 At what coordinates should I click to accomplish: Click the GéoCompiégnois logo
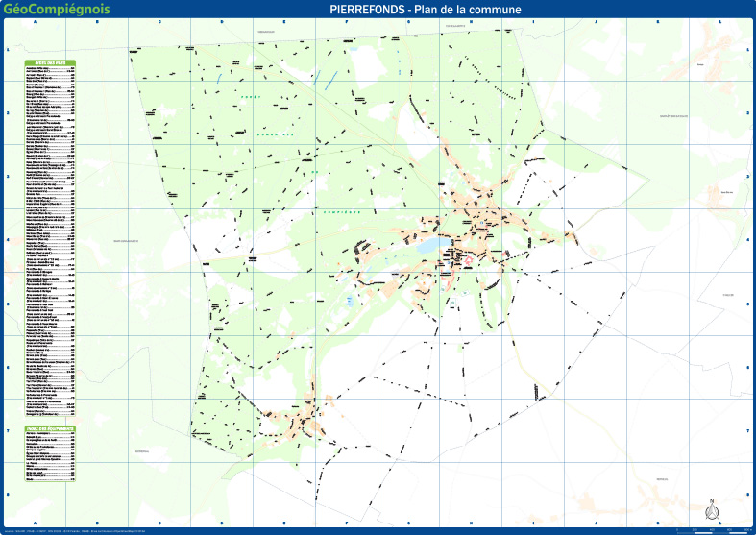click(x=57, y=10)
